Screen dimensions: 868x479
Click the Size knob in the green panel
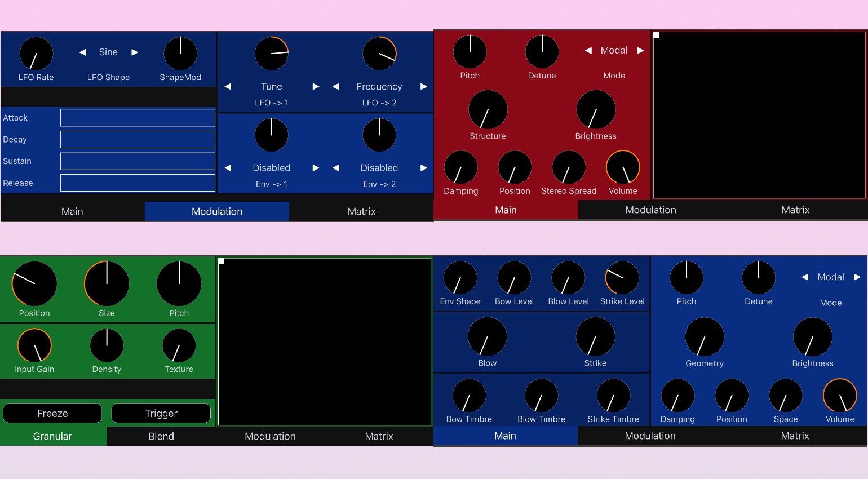(107, 283)
